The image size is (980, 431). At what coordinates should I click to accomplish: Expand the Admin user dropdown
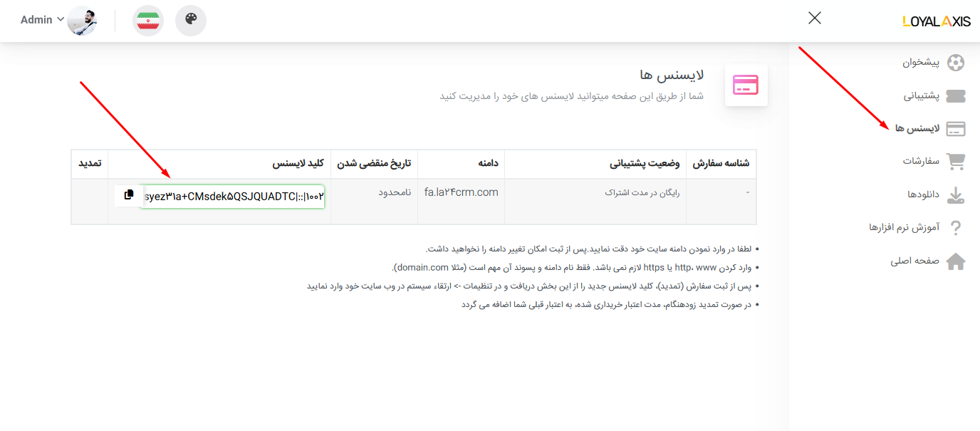pyautogui.click(x=42, y=20)
